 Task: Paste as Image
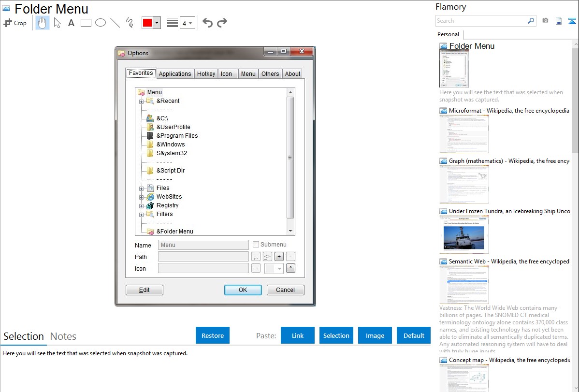375,335
